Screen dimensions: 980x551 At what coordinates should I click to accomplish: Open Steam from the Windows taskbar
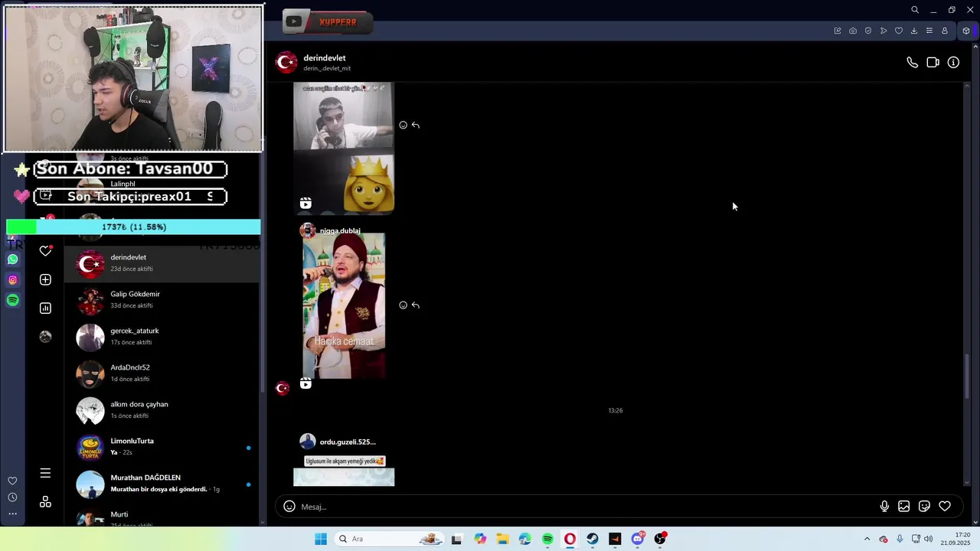[x=593, y=539]
